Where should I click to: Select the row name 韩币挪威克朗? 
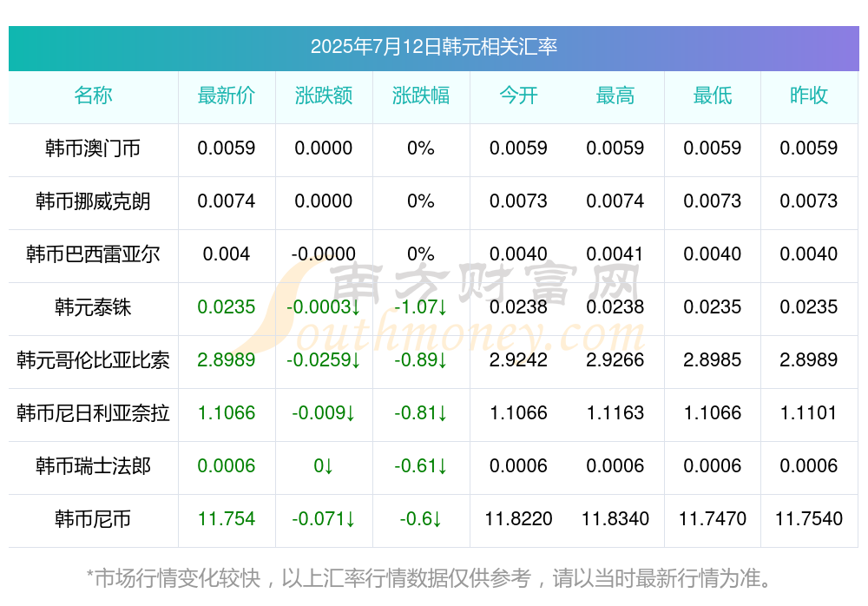[x=93, y=201]
